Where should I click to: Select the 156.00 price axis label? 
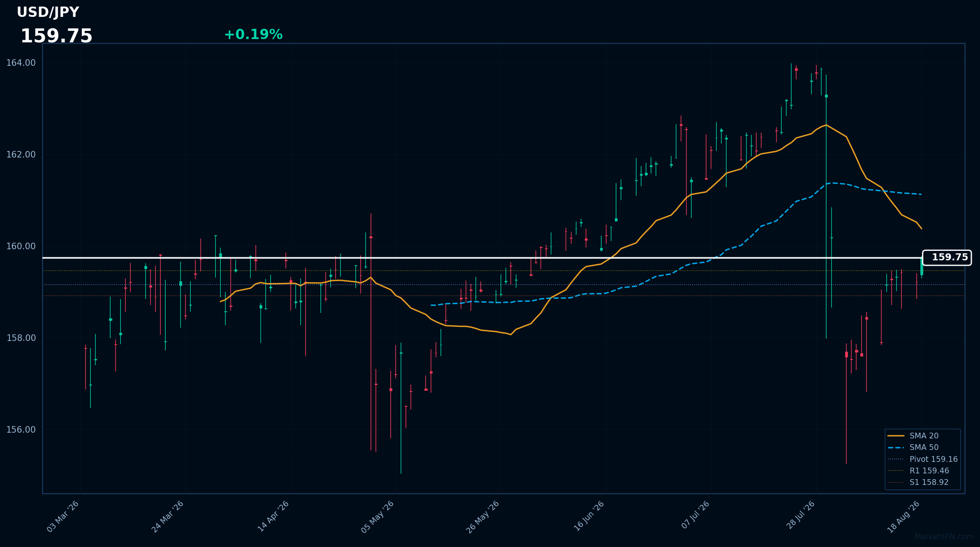click(21, 430)
